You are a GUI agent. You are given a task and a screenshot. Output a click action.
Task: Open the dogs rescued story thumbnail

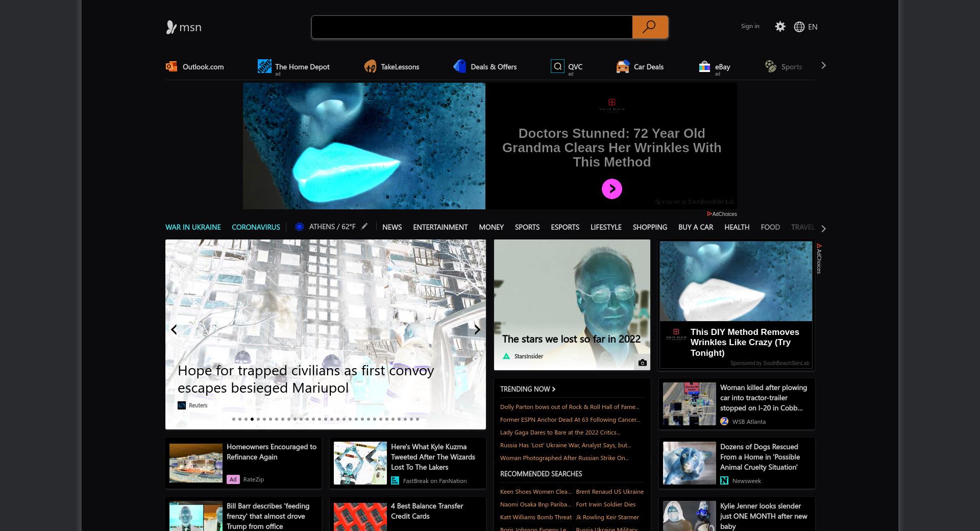tap(690, 463)
